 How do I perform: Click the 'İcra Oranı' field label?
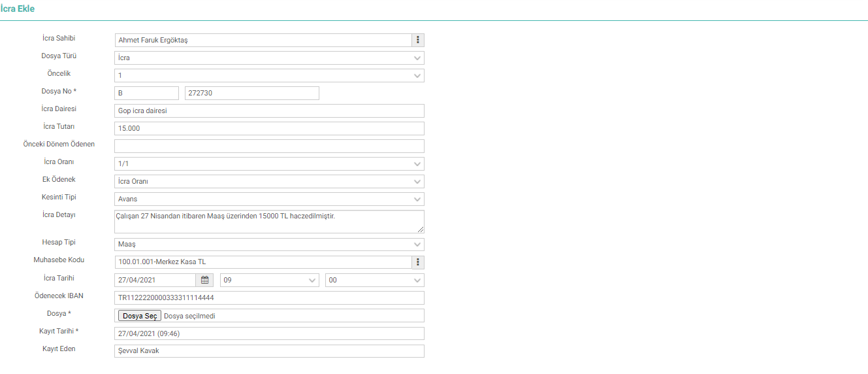59,162
